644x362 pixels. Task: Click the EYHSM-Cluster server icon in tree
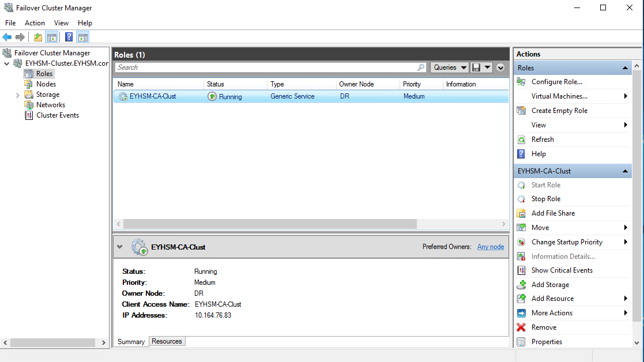18,63
